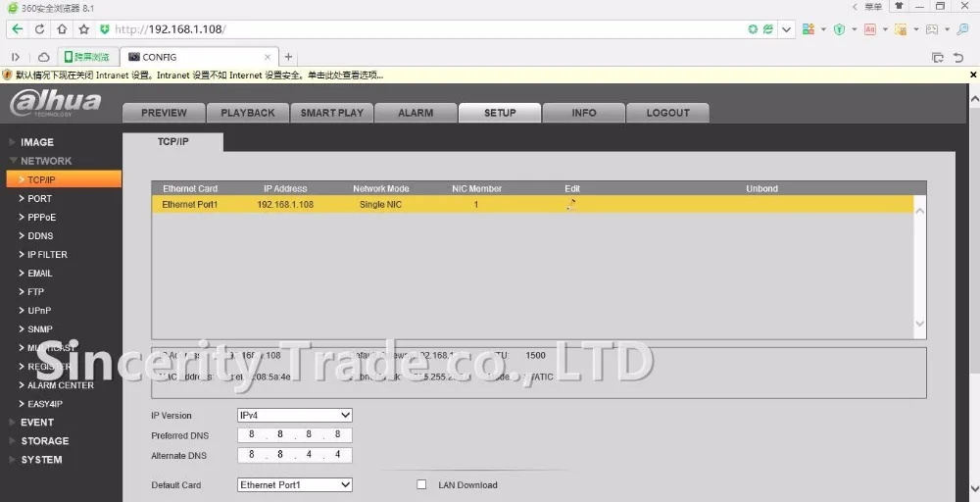Image resolution: width=980 pixels, height=502 pixels.
Task: Open the address bar history dropdown
Action: coord(786,29)
